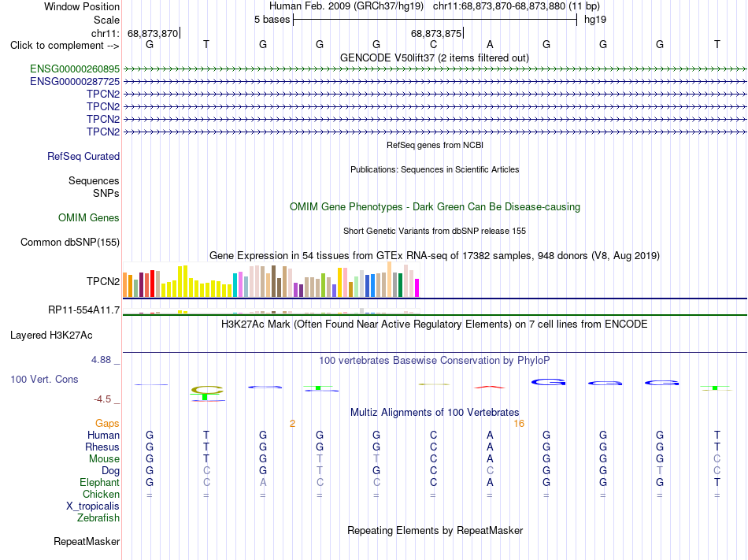Click the X_tropicalis species label
The width and height of the screenshot is (748, 560).
pyautogui.click(x=93, y=506)
